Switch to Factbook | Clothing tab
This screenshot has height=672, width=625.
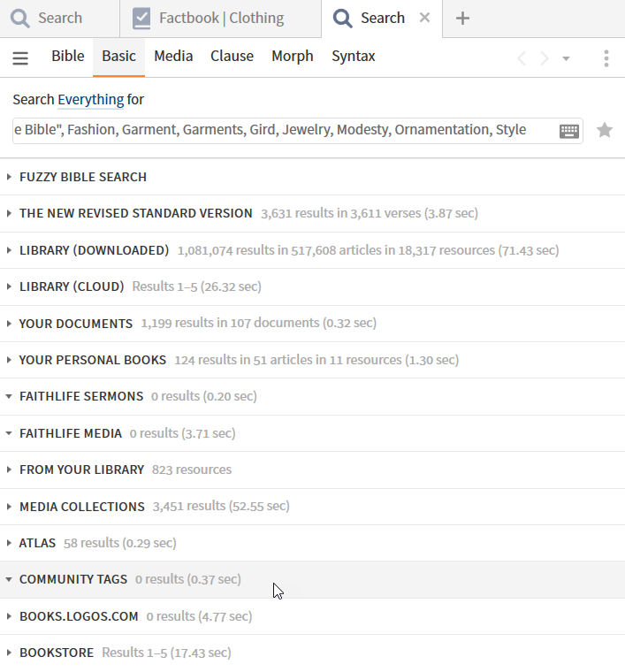click(221, 19)
